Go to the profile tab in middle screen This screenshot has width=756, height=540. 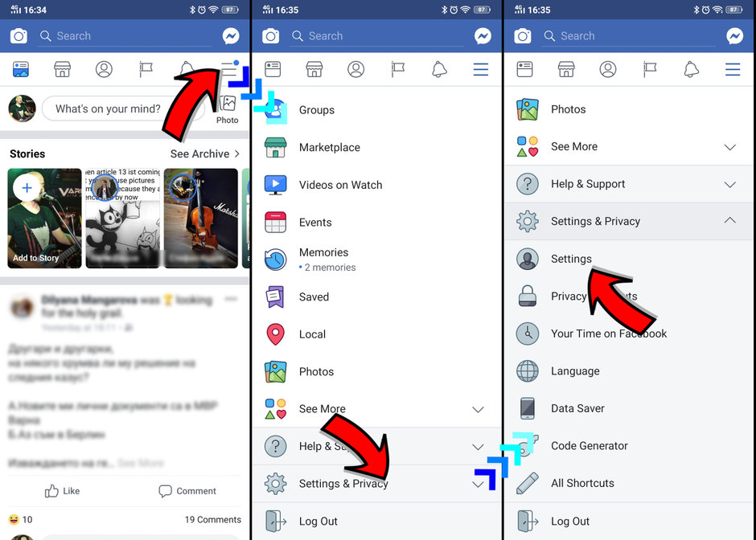click(x=355, y=69)
